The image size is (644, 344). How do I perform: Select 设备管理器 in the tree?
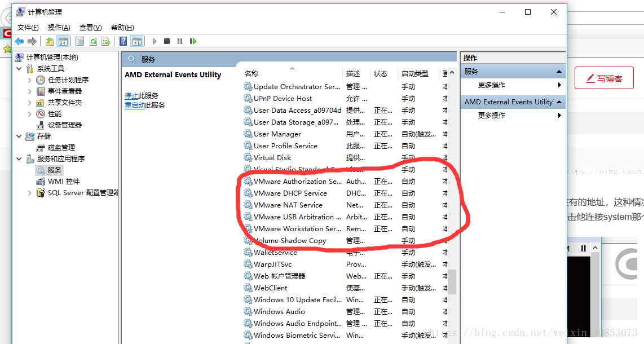[64, 125]
